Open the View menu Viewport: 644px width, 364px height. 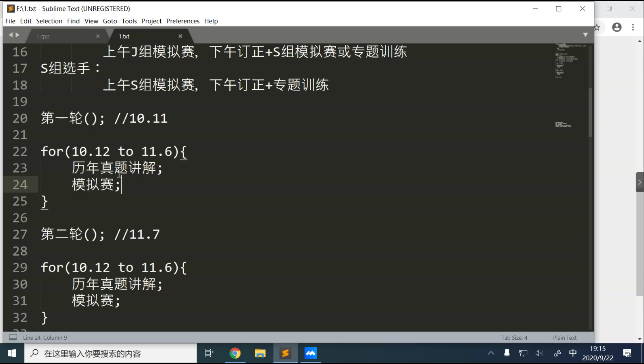pos(91,21)
